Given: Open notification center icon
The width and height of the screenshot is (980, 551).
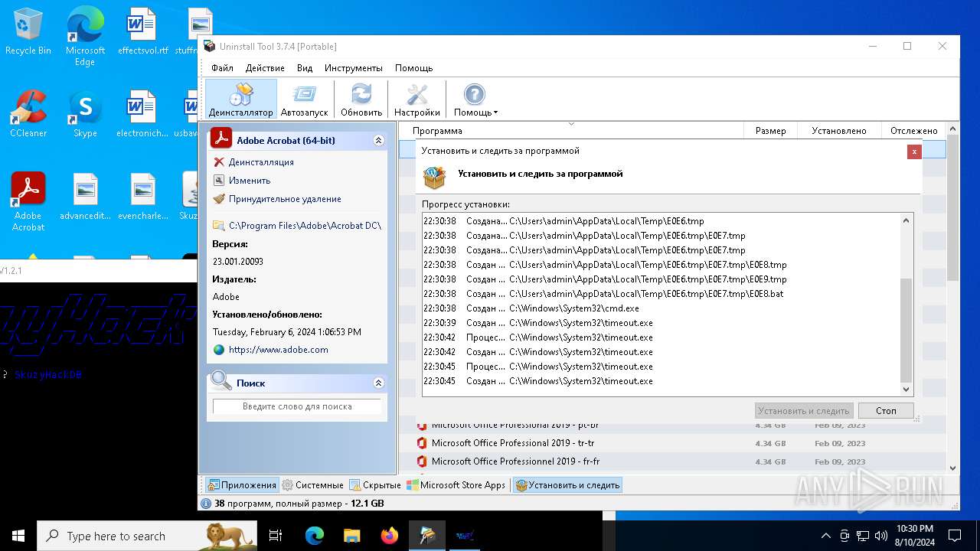Looking at the screenshot, I should click(955, 536).
